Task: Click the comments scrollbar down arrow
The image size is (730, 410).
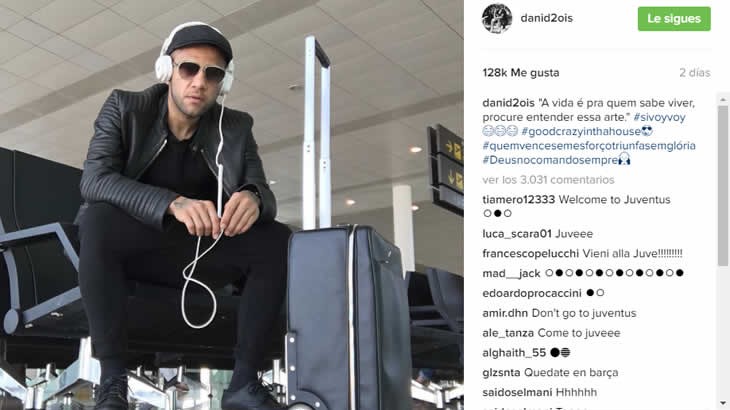Action: [x=723, y=404]
